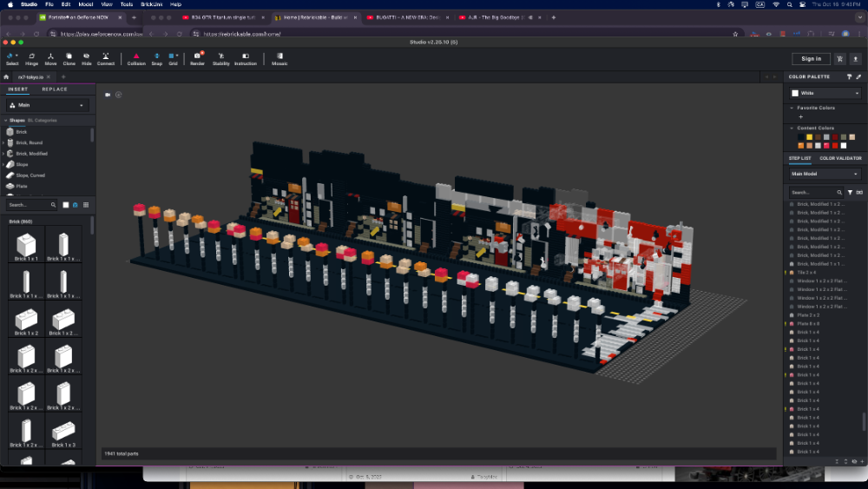
Task: Expand the Brick, Round category
Action: (x=3, y=143)
